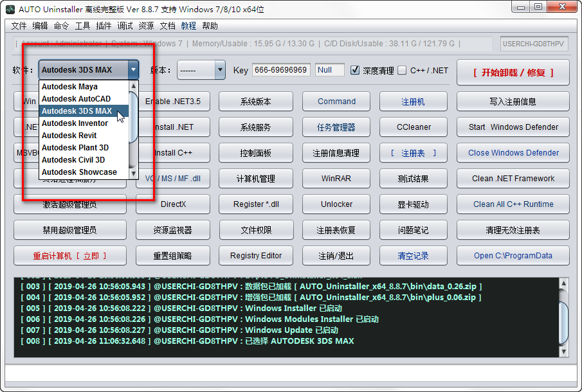
Task: Open the 调试 menu
Action: point(125,26)
